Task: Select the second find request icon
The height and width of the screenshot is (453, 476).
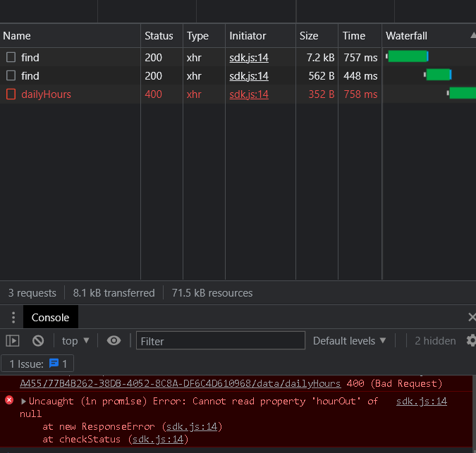Action: coord(11,75)
